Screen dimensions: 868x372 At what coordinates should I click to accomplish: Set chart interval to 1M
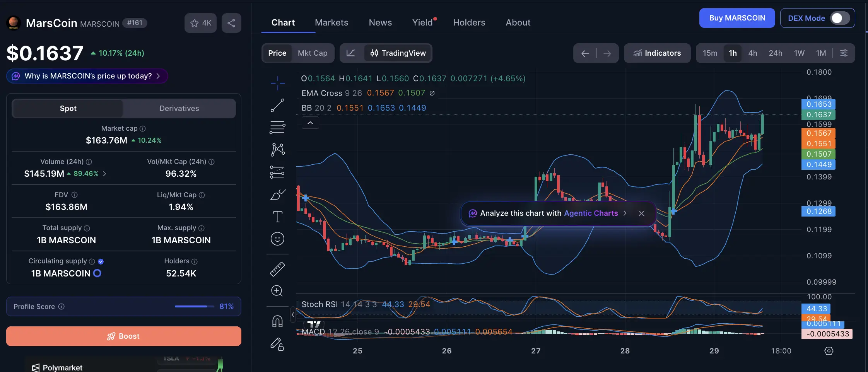(x=821, y=53)
